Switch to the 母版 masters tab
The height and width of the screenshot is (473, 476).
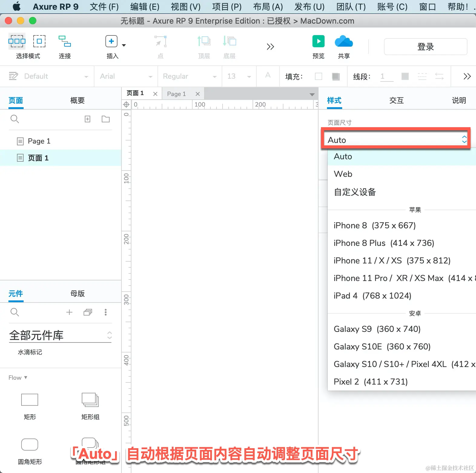[78, 294]
